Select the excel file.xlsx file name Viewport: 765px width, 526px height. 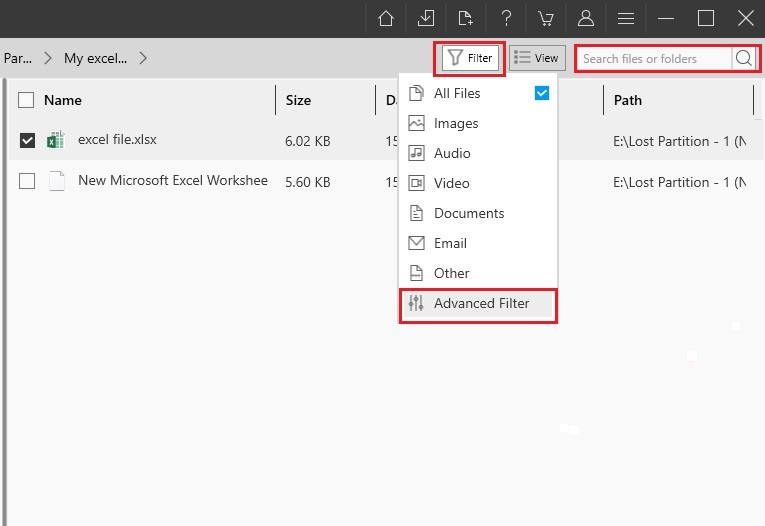117,140
